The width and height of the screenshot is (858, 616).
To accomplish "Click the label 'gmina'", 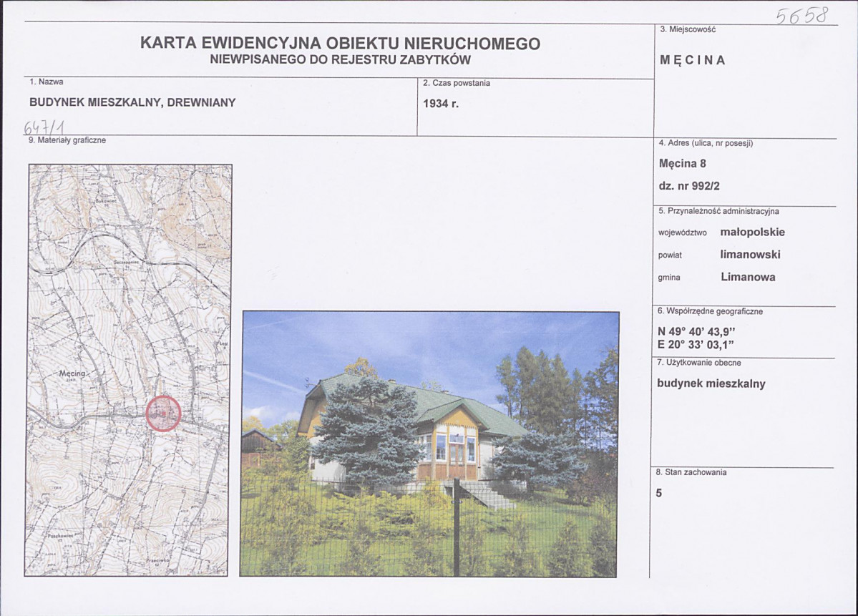I will coord(668,278).
